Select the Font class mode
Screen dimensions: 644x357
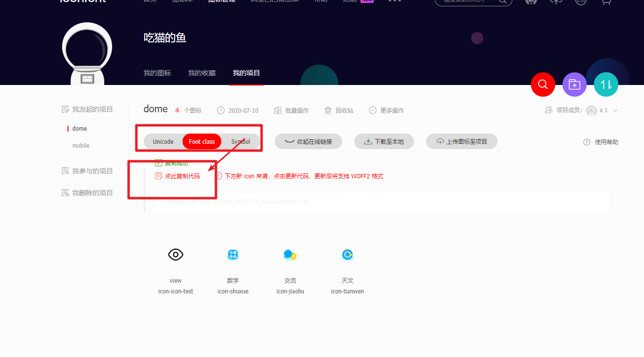click(x=202, y=141)
